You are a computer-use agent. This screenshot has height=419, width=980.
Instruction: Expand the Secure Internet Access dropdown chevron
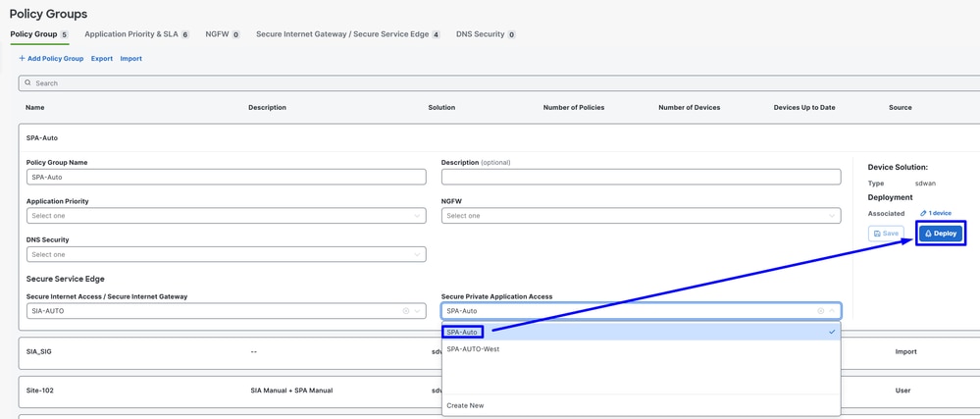tap(418, 311)
